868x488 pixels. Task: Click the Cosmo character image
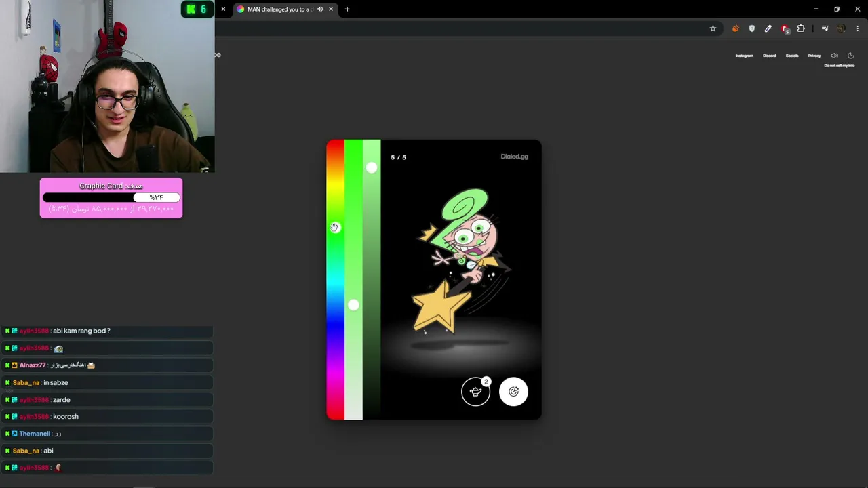point(461,261)
